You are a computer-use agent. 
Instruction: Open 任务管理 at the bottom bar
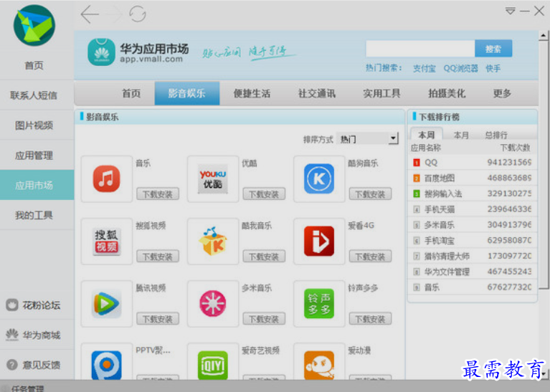click(28, 388)
